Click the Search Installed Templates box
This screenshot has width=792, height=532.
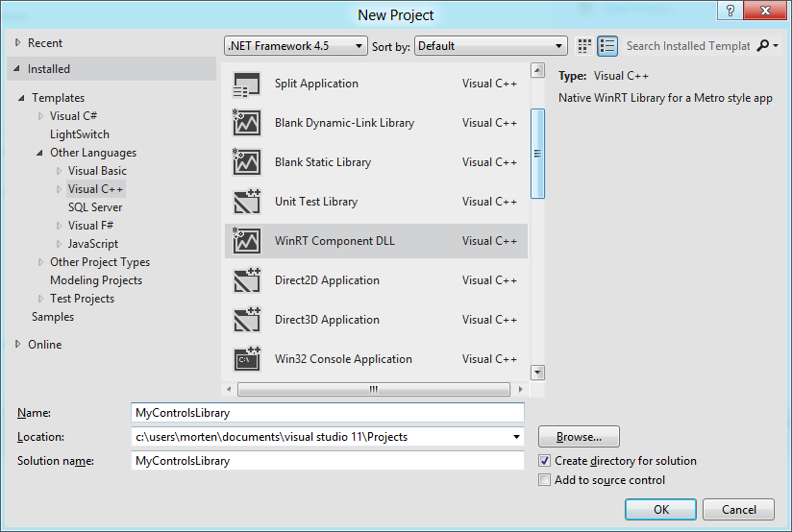tap(688, 46)
